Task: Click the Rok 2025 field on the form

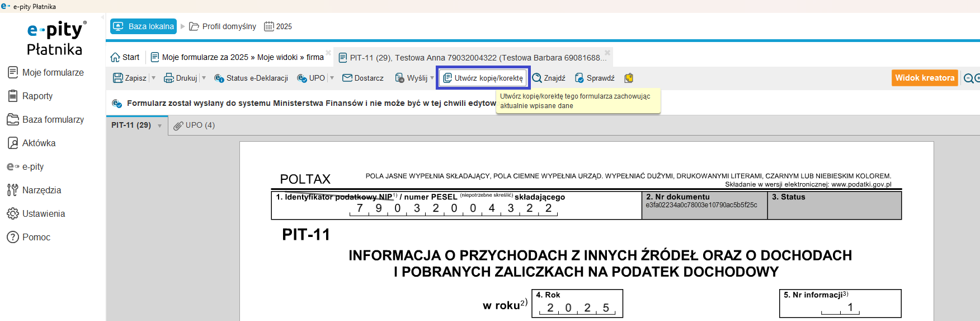Action: pyautogui.click(x=577, y=308)
